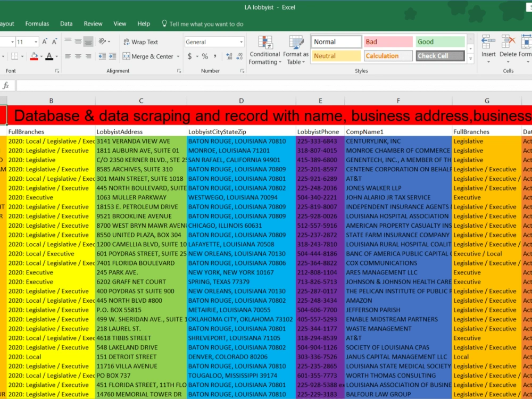Click the fx insert function icon

6,86
